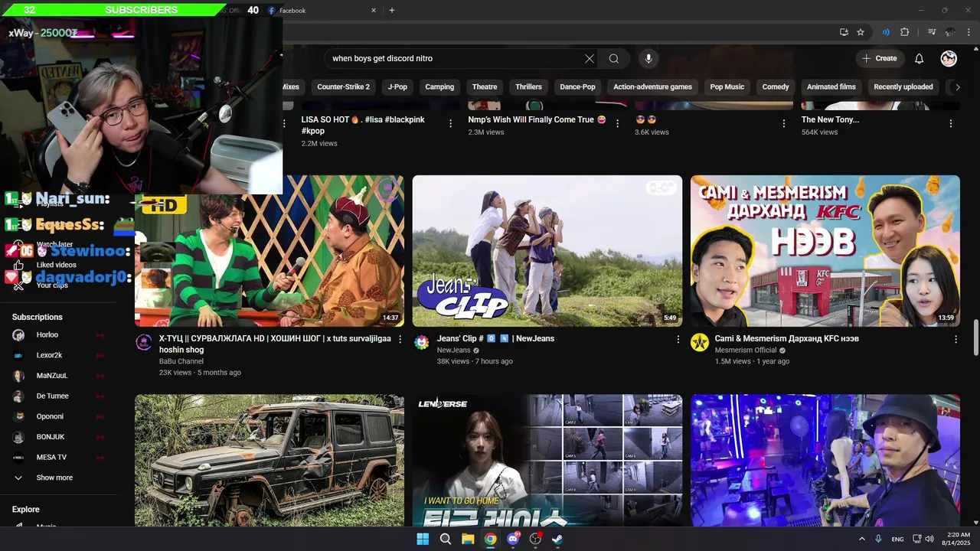Open the Jeans' Clip video title link
The height and width of the screenshot is (551, 980).
[x=495, y=338]
